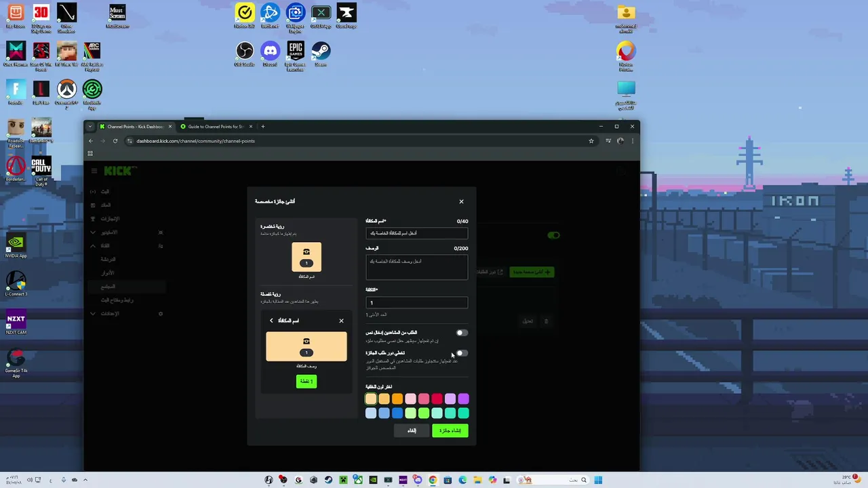This screenshot has width=868, height=488.
Task: Open Discord from the taskbar
Action: (418, 480)
